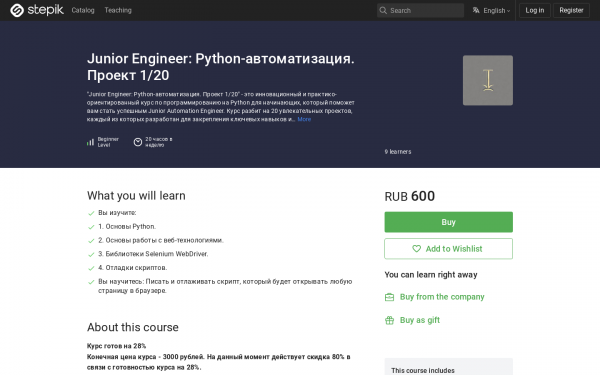Click the '4. Отладки скриптов.' item
The image size is (600, 375).
[132, 268]
